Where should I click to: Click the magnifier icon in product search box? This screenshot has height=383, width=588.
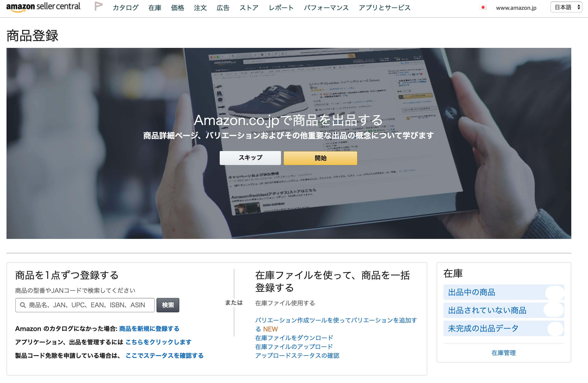click(x=23, y=305)
